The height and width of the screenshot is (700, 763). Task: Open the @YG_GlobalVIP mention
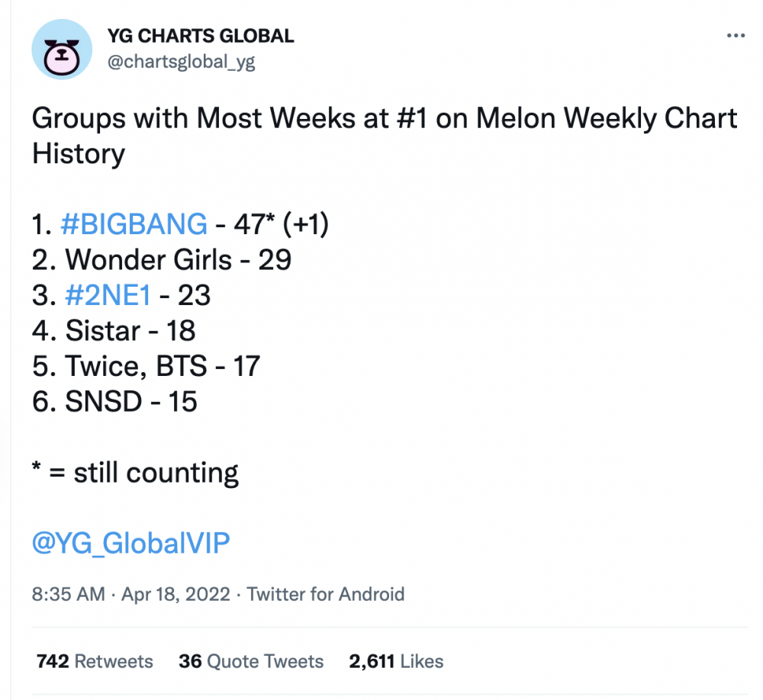[131, 542]
